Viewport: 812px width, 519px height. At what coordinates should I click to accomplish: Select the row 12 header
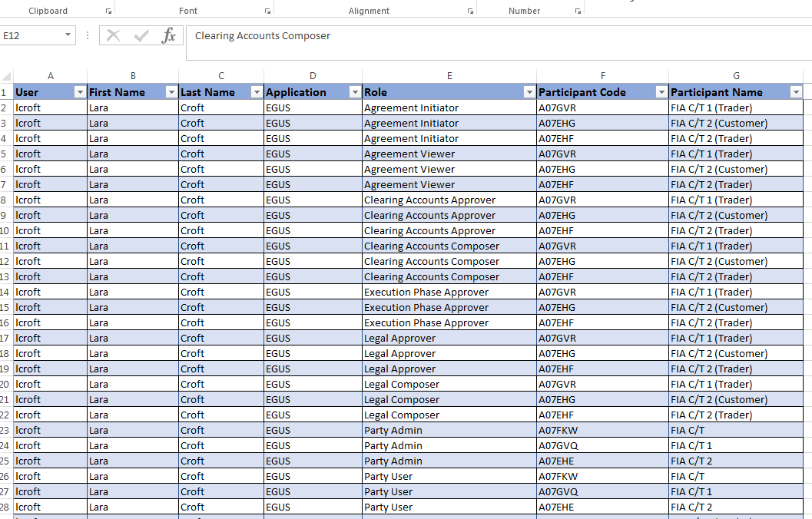(x=5, y=261)
